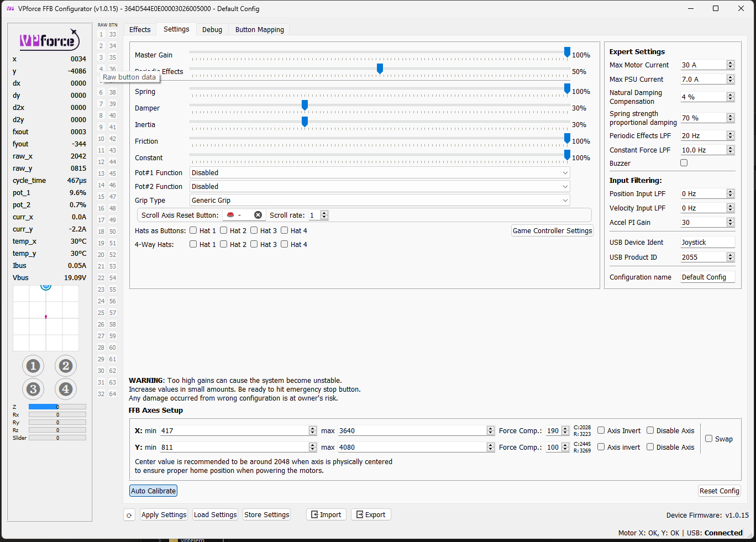
Task: Check Axis Invert for the X axis
Action: [601, 430]
